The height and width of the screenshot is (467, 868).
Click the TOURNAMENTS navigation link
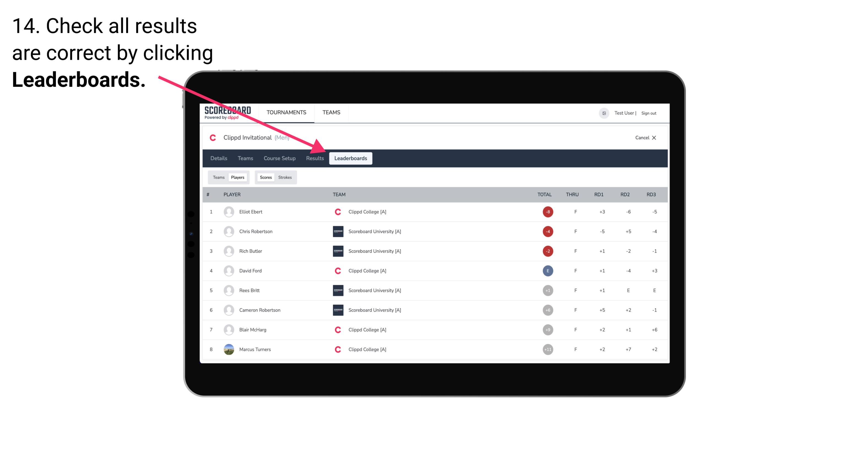pyautogui.click(x=287, y=112)
